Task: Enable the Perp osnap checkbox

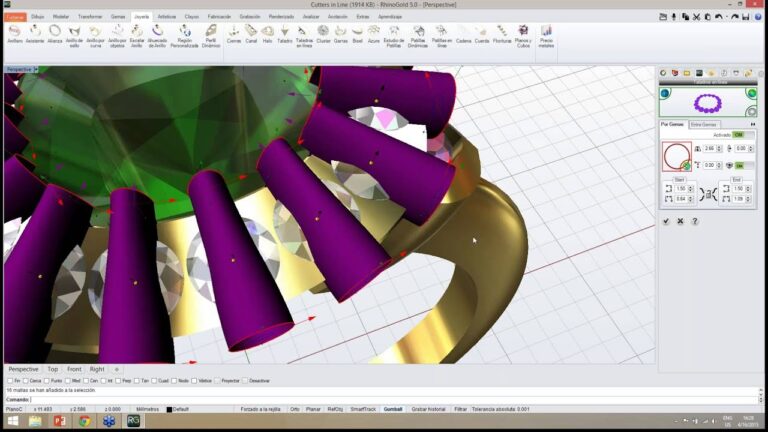Action: 118,381
